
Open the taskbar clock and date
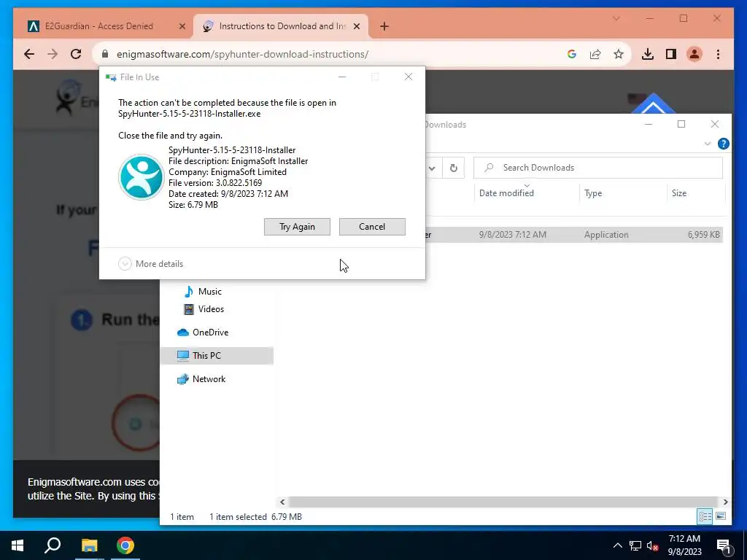tap(684, 545)
